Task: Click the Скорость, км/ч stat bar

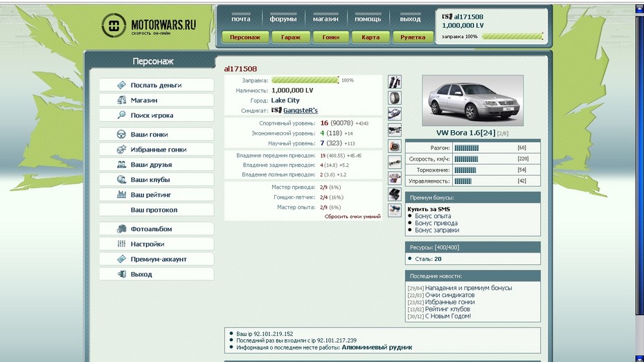Action: pyautogui.click(x=466, y=159)
